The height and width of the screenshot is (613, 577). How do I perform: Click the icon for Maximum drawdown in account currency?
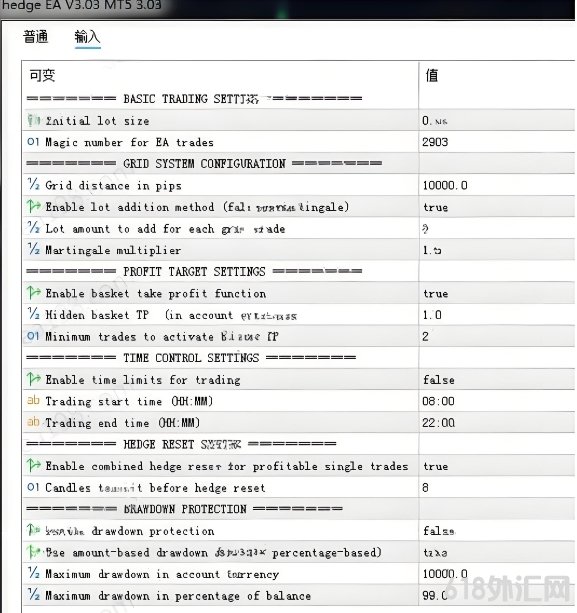pyautogui.click(x=34, y=573)
